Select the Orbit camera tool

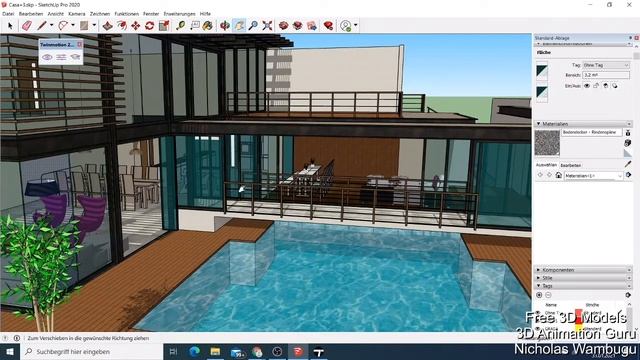tap(224, 26)
